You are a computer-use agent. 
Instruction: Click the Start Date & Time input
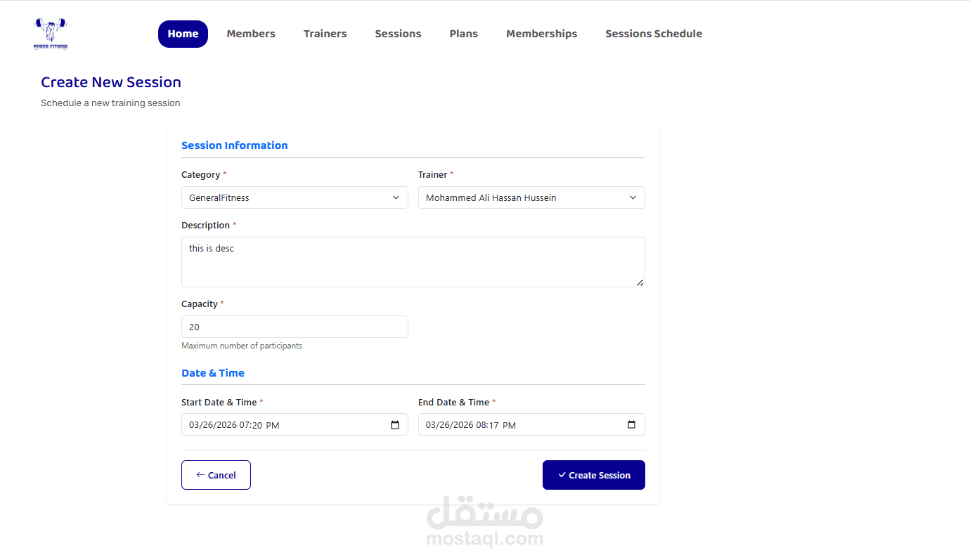[295, 424]
